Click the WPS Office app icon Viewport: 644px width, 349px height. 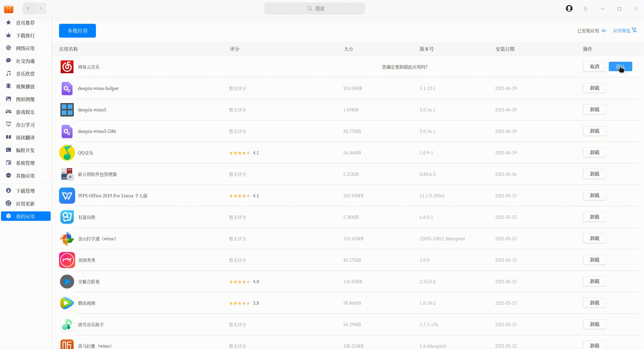pos(67,196)
